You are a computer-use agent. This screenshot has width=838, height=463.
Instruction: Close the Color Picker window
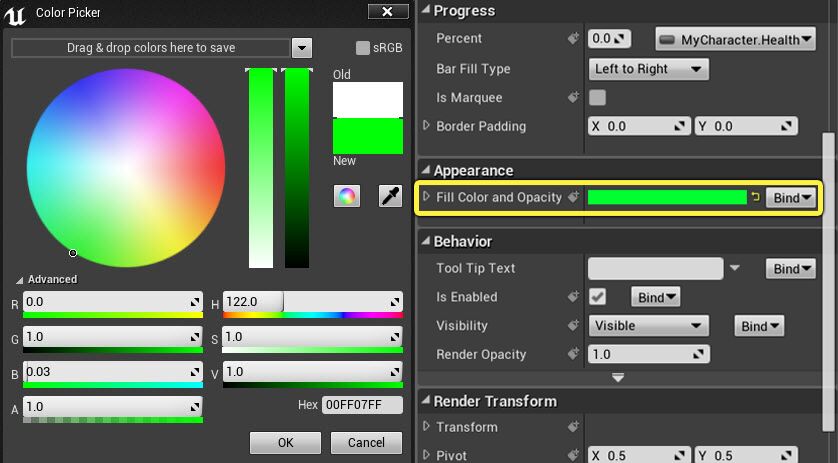point(388,11)
